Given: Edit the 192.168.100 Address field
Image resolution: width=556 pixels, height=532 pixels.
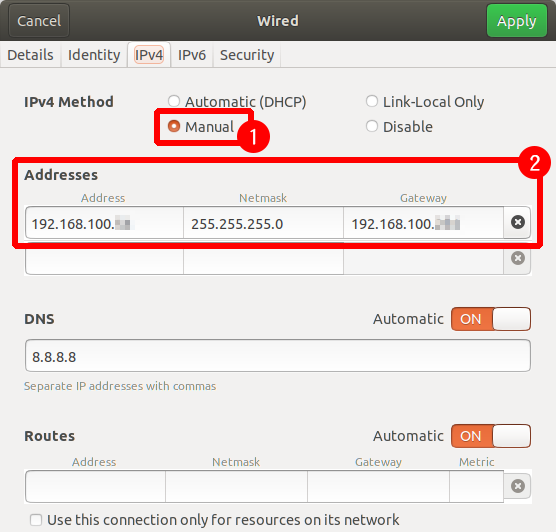Looking at the screenshot, I should pyautogui.click(x=104, y=223).
